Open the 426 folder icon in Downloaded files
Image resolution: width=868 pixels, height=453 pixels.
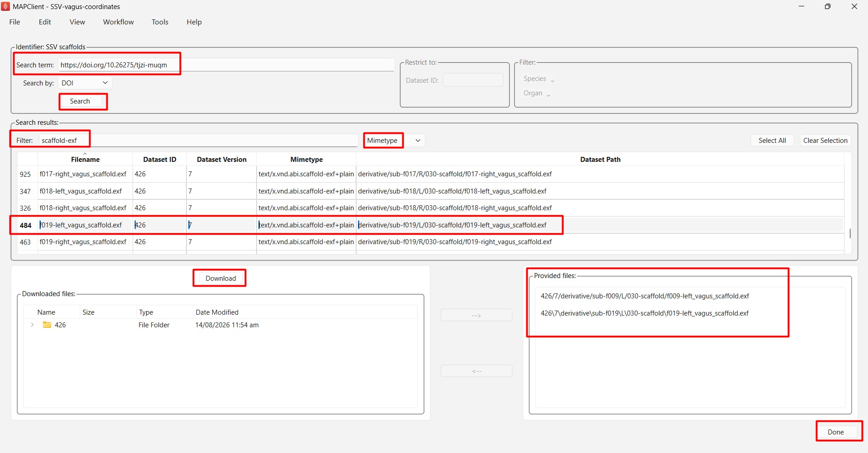click(x=47, y=325)
